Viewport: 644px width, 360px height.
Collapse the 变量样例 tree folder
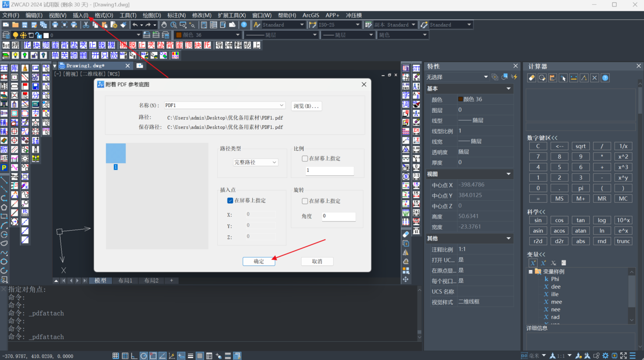[530, 271]
